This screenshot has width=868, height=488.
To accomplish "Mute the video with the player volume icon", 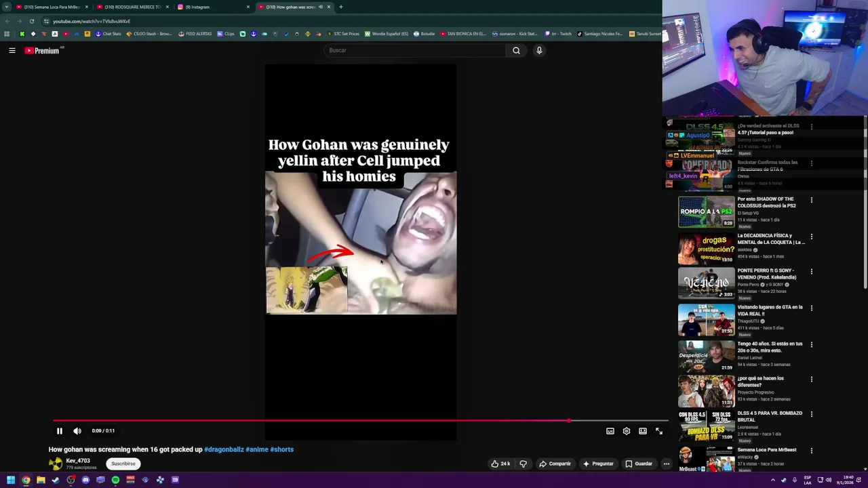I will tap(77, 431).
